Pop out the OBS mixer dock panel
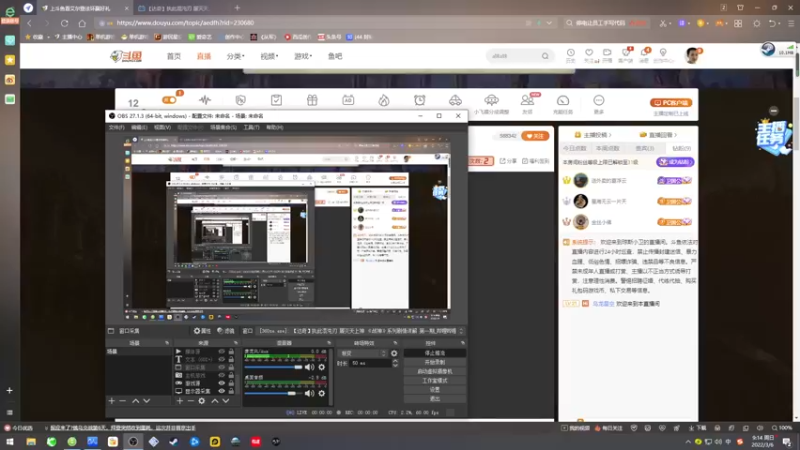 tap(328, 343)
